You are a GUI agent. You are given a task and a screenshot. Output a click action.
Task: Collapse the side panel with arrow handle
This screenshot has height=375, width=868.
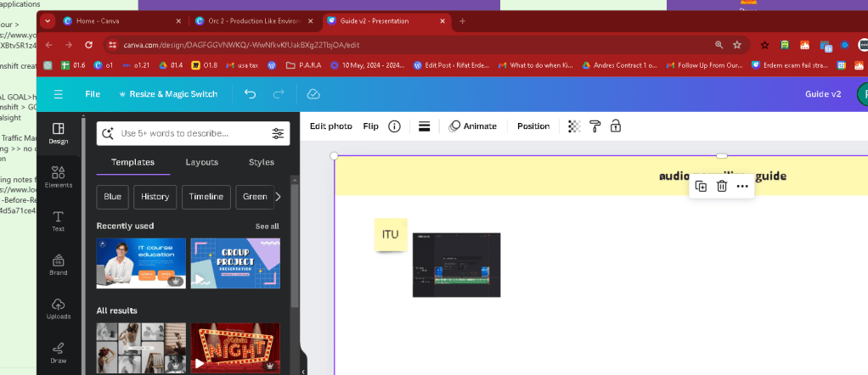[x=303, y=371]
